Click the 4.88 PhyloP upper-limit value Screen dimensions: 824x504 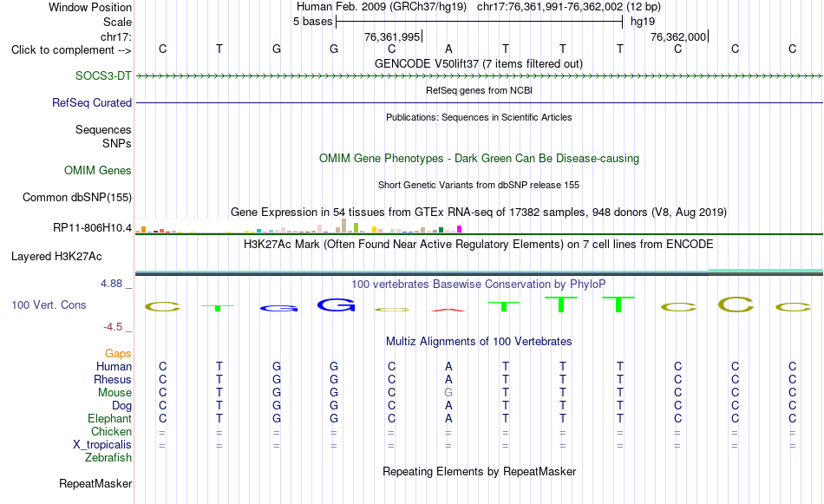(111, 284)
